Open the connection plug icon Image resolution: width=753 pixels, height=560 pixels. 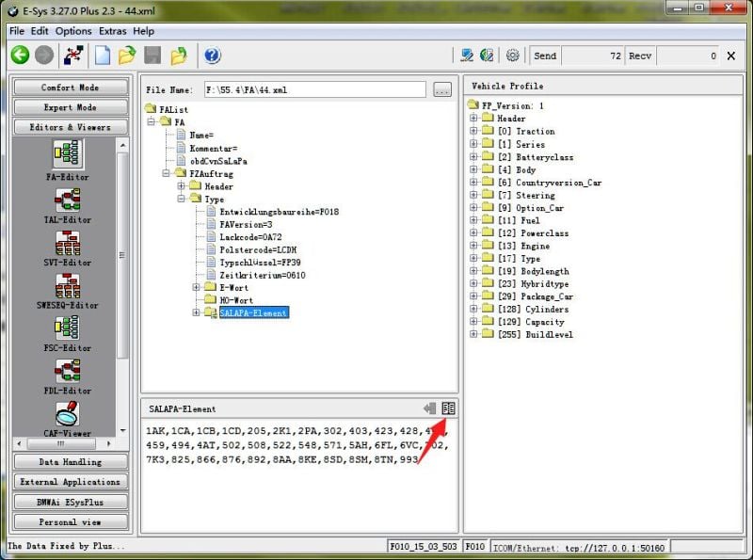tap(73, 56)
